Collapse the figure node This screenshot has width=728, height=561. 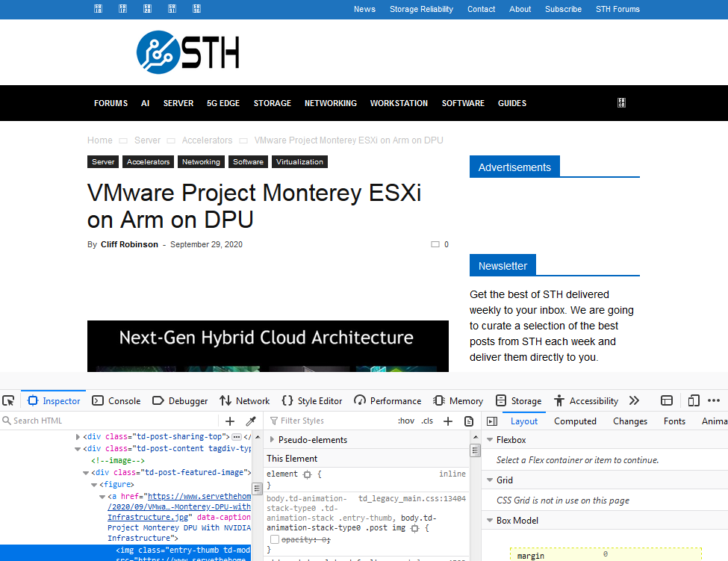94,485
